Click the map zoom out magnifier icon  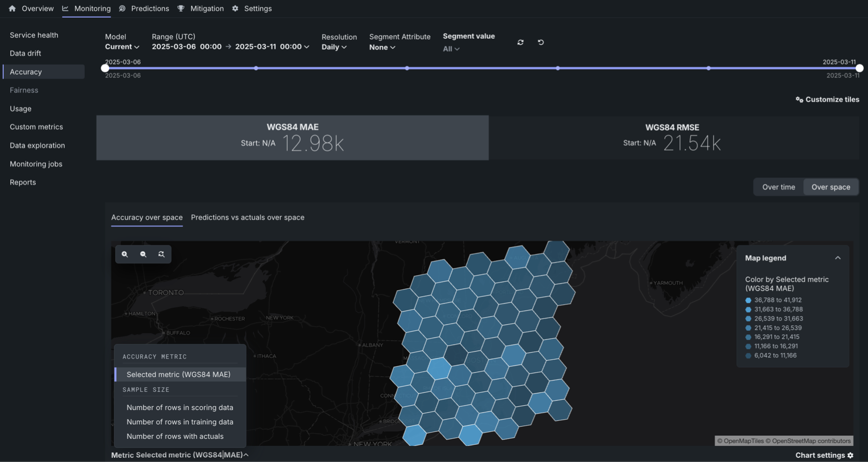143,255
